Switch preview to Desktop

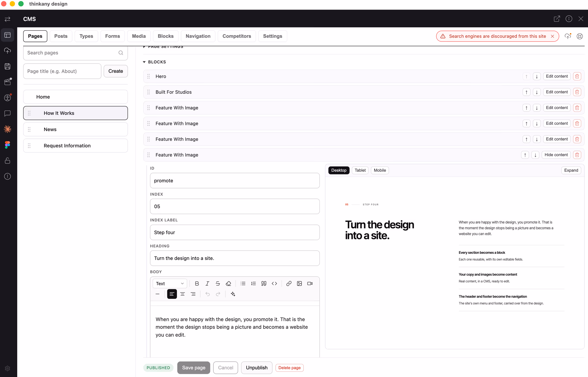(339, 170)
